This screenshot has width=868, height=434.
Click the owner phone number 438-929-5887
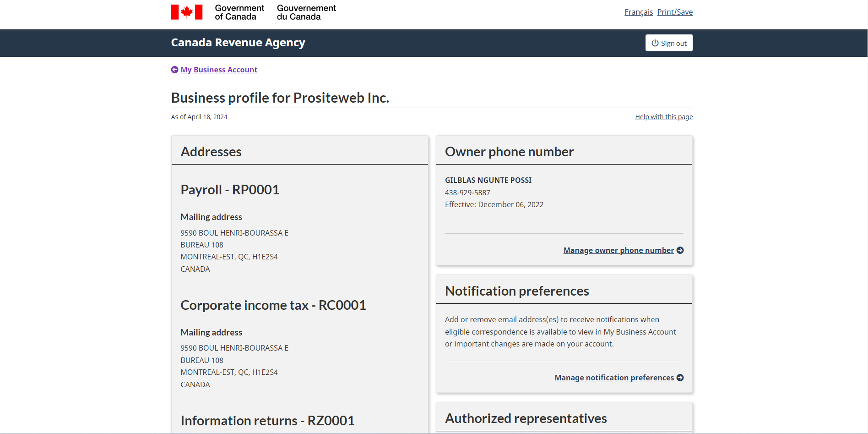tap(467, 193)
